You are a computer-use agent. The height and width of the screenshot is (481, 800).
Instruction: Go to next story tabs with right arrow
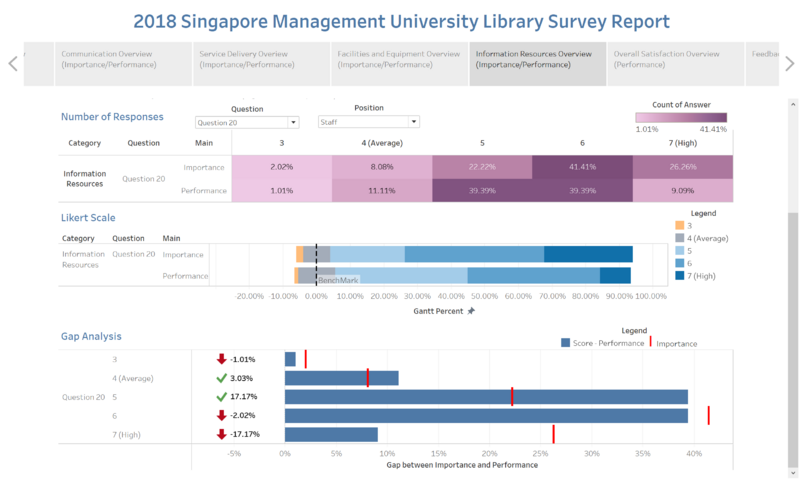point(789,64)
